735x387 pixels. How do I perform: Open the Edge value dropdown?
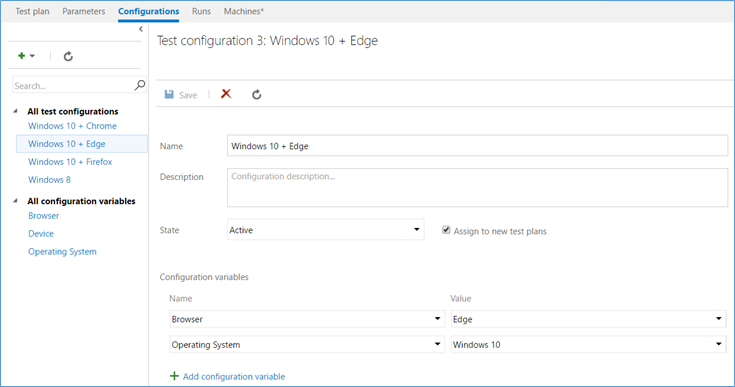(588, 319)
